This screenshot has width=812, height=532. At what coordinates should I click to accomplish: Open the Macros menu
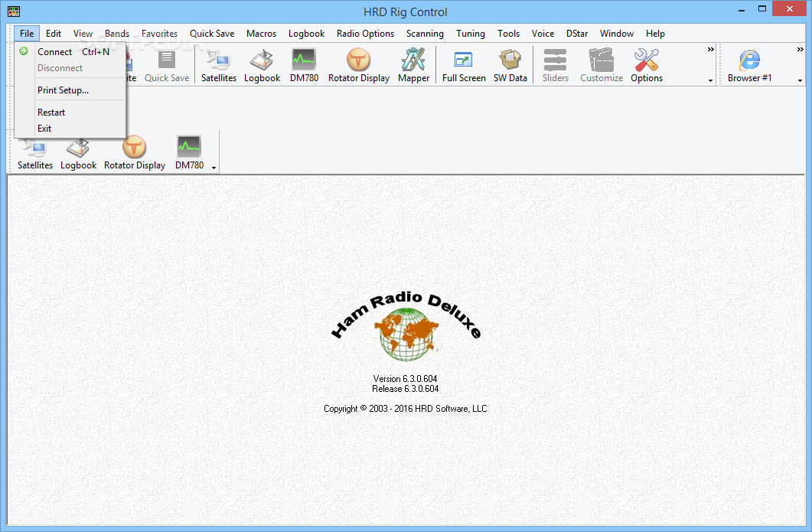click(x=261, y=34)
